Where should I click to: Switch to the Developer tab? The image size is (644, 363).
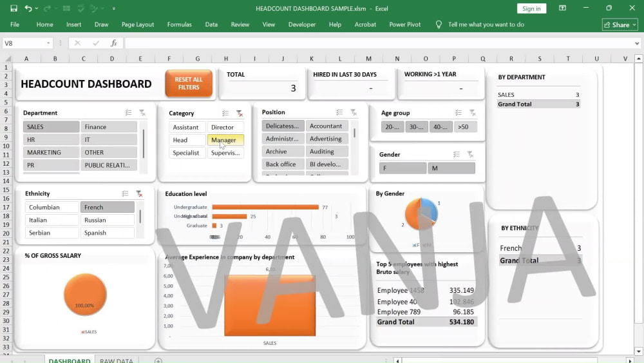click(302, 25)
